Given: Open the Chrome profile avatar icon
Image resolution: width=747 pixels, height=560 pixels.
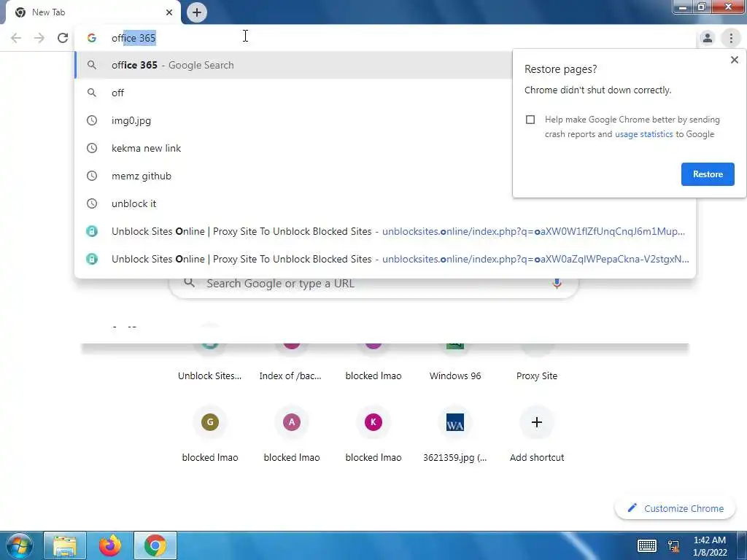Looking at the screenshot, I should click(x=708, y=38).
